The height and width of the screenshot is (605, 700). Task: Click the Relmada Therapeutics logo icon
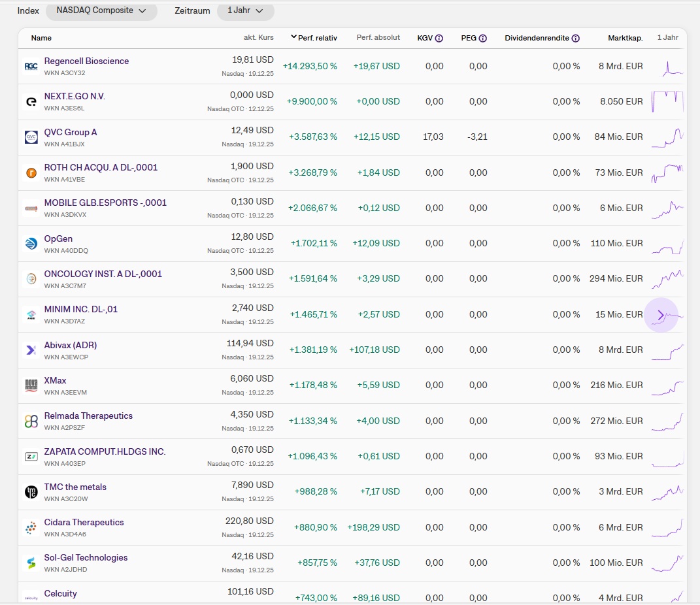(31, 421)
